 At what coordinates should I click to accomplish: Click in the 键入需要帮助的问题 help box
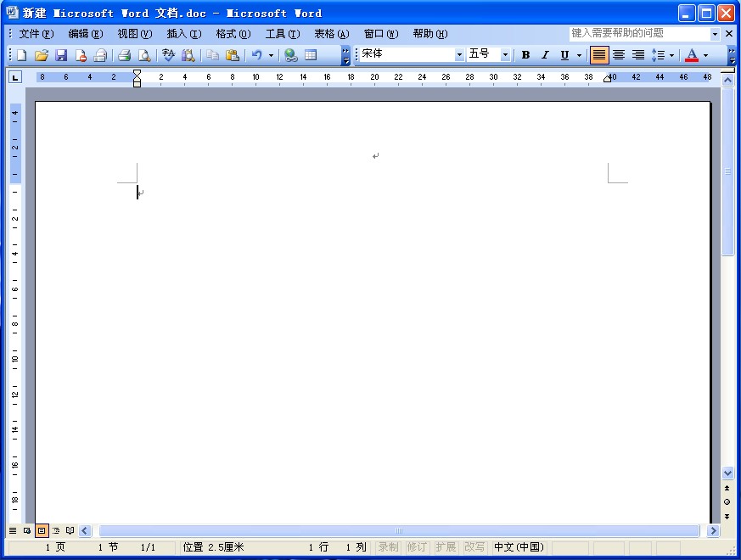pos(639,34)
